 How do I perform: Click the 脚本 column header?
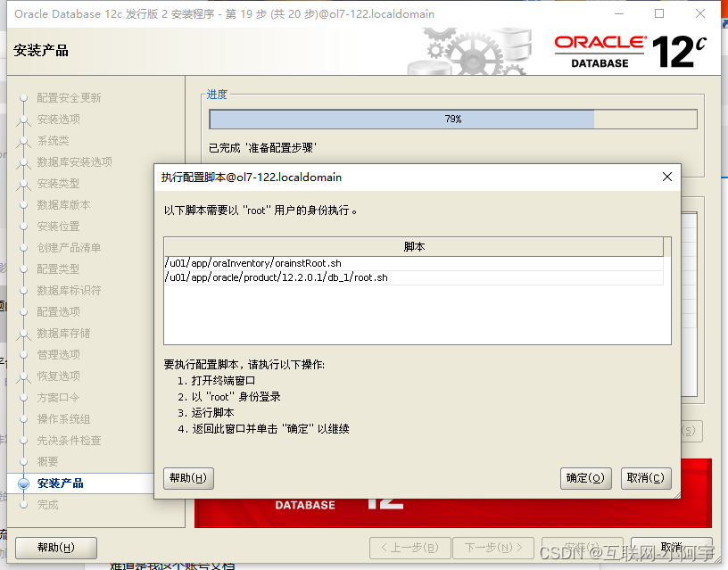[414, 246]
